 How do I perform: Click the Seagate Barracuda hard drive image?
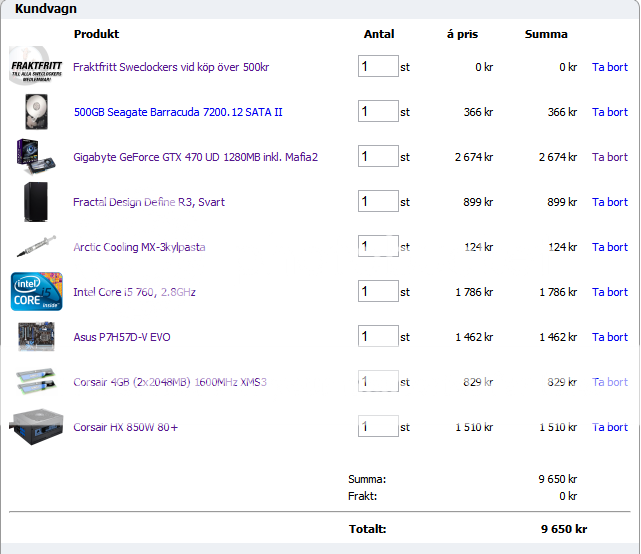pyautogui.click(x=36, y=112)
